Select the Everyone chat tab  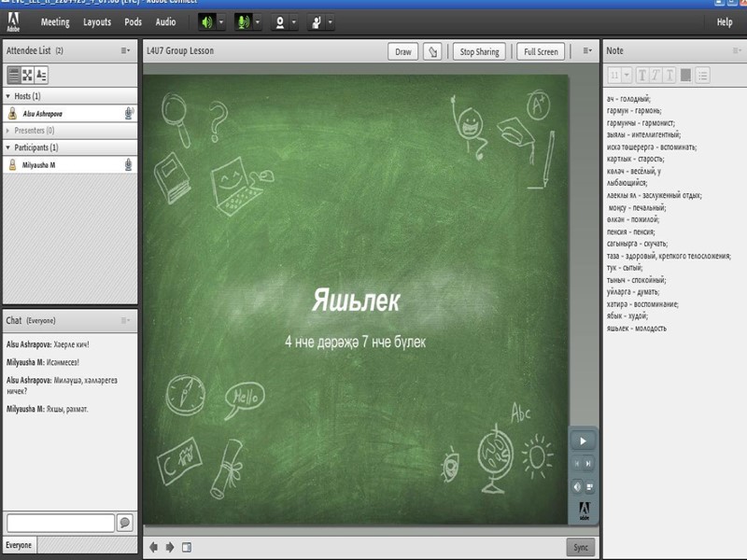click(x=19, y=545)
